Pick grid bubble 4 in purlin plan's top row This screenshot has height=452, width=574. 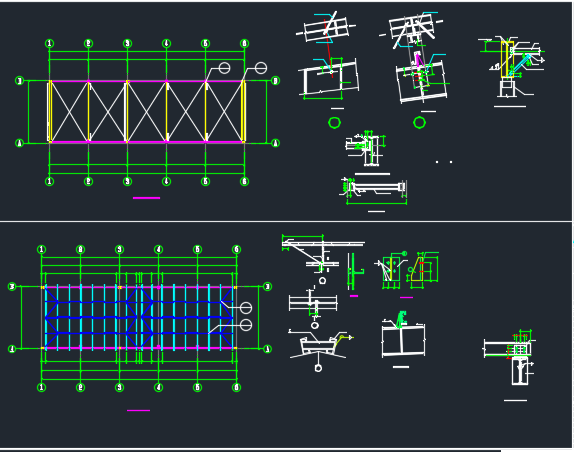click(x=159, y=250)
